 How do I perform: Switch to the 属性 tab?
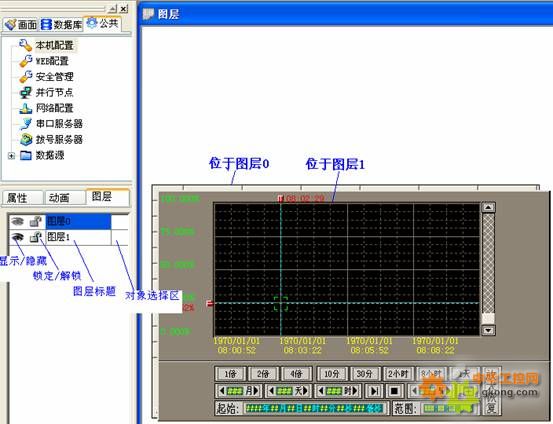pos(22,198)
